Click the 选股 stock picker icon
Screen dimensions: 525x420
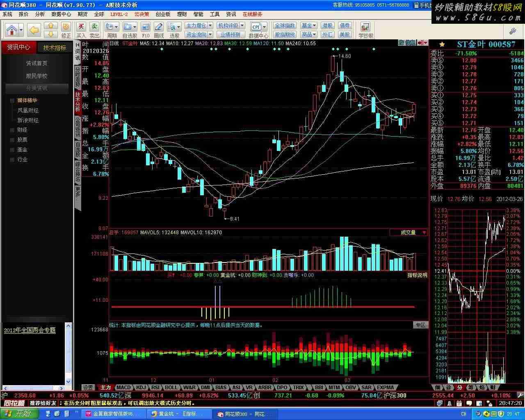click(174, 30)
